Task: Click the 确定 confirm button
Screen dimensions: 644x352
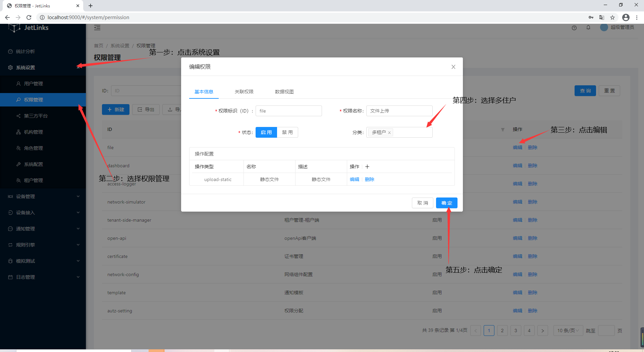Action: click(x=446, y=203)
